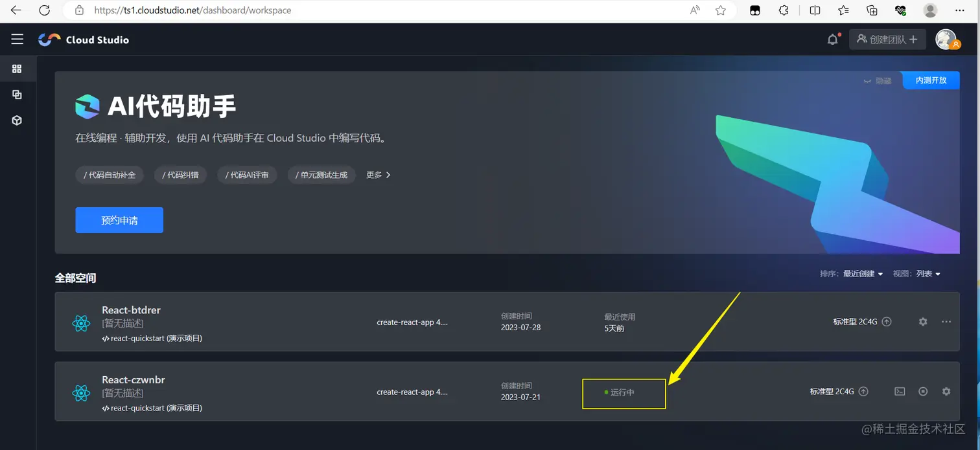980x450 pixels.
Task: Hide the AI banner with 隐藏
Action: click(878, 81)
